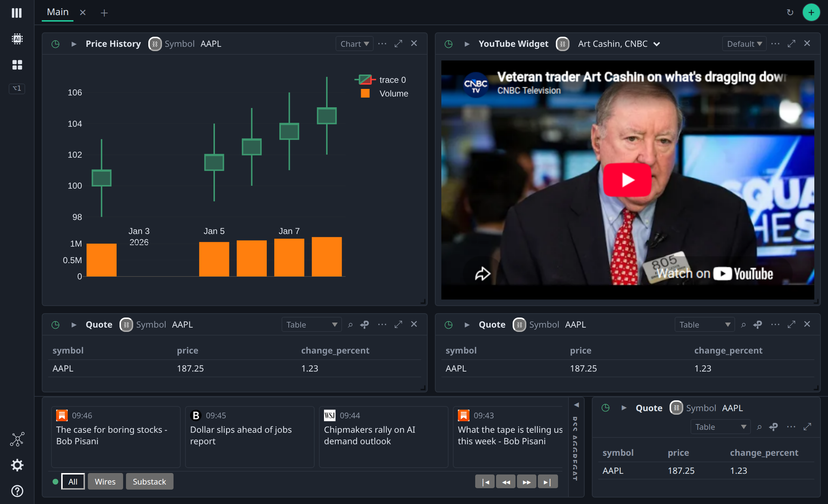
Task: Click the search icon in left Quote widget
Action: tap(350, 325)
